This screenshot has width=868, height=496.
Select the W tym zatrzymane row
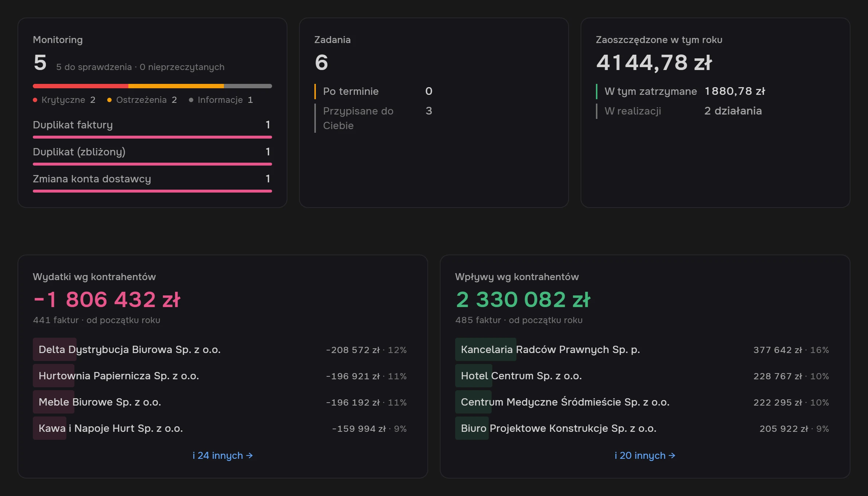pos(681,91)
